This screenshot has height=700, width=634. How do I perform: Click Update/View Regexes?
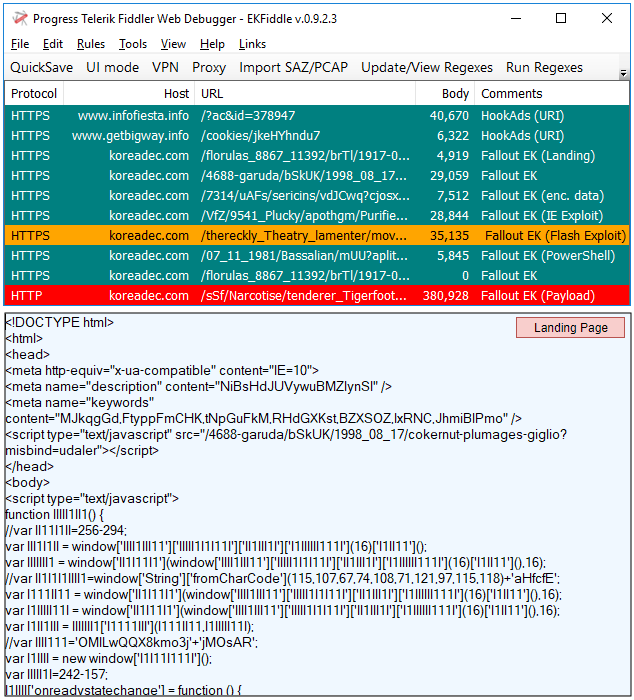click(427, 67)
